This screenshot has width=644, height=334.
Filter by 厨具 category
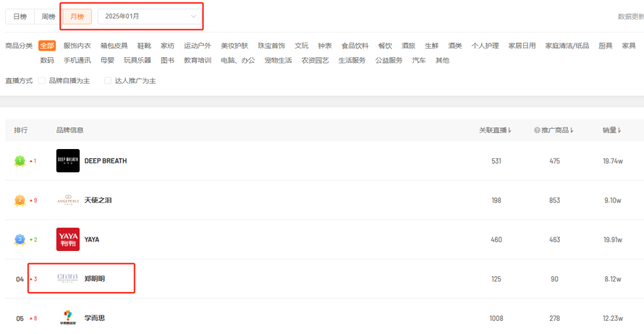[x=605, y=45]
